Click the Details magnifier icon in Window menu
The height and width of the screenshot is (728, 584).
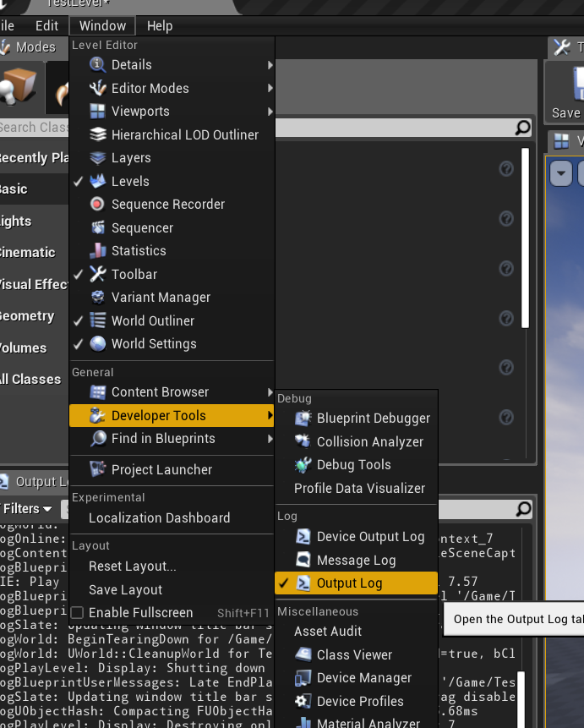pos(97,64)
